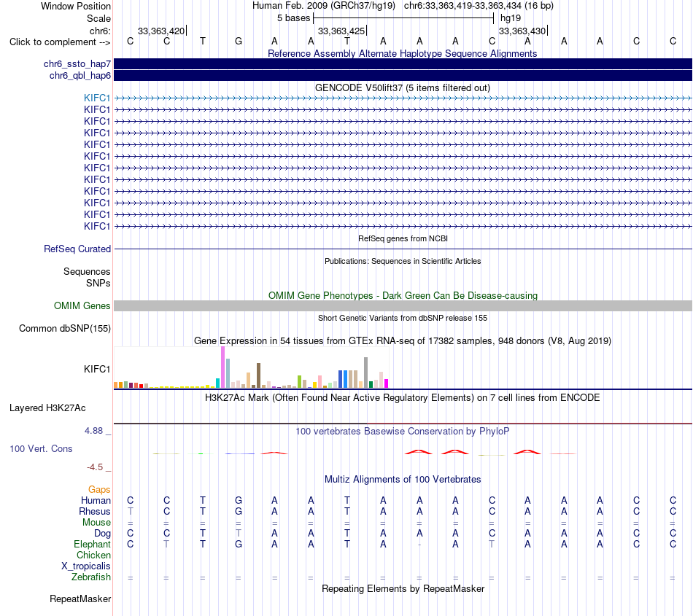Click the Chicken species label
The image size is (693, 616).
93,555
